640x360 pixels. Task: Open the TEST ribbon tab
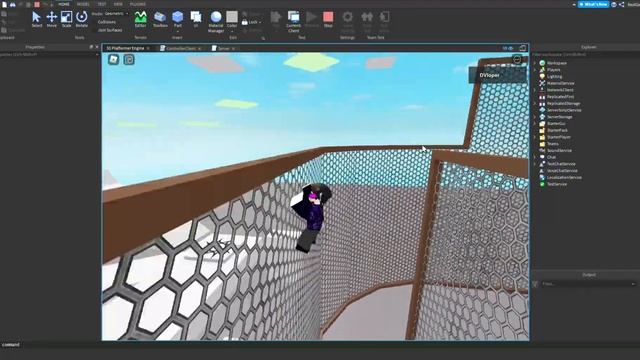click(102, 4)
